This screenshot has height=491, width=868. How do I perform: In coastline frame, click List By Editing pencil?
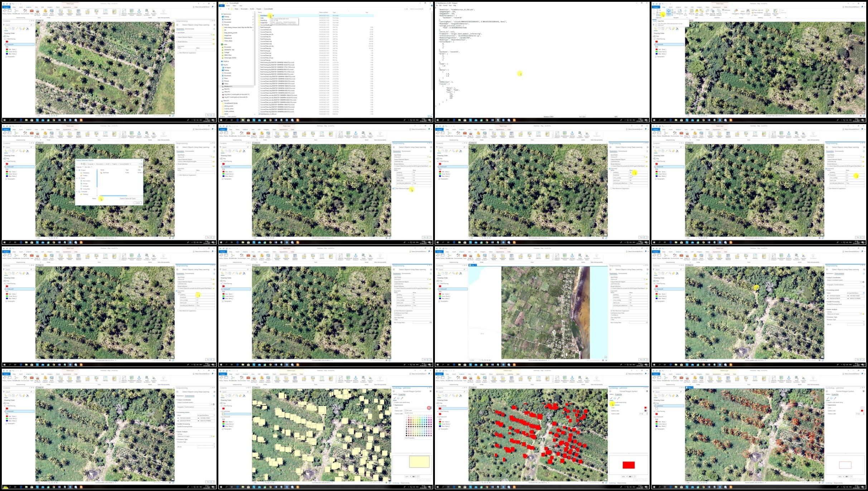click(450, 273)
